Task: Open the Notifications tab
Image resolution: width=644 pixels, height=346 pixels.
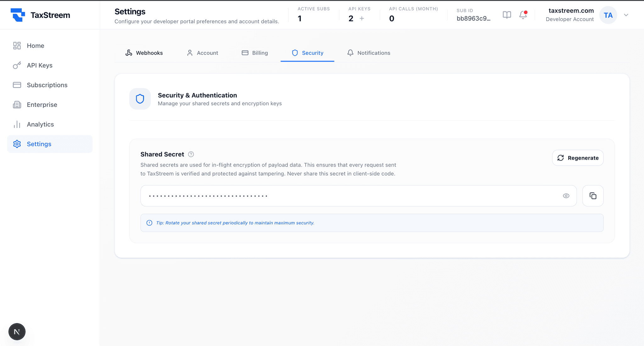Action: (369, 53)
